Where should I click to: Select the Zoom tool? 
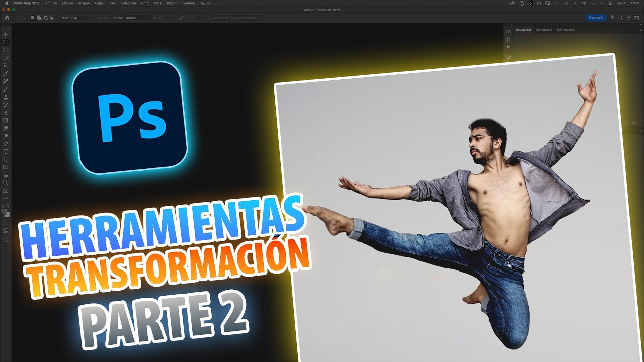pos(6,183)
